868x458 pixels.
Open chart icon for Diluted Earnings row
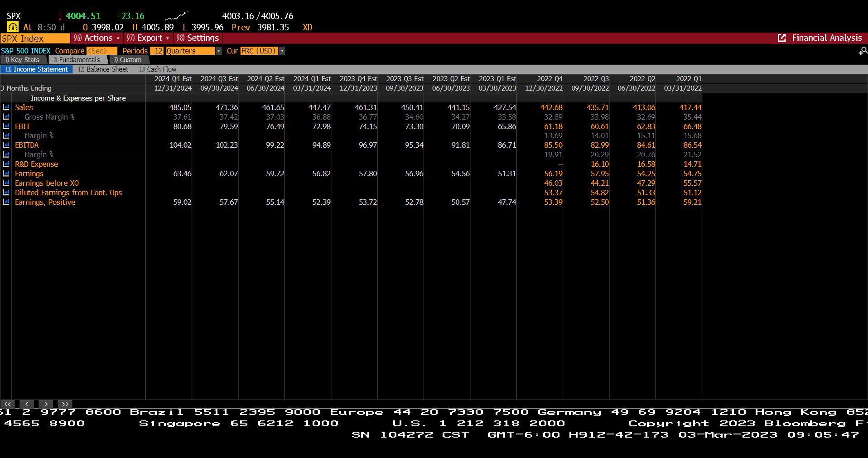[x=6, y=193]
